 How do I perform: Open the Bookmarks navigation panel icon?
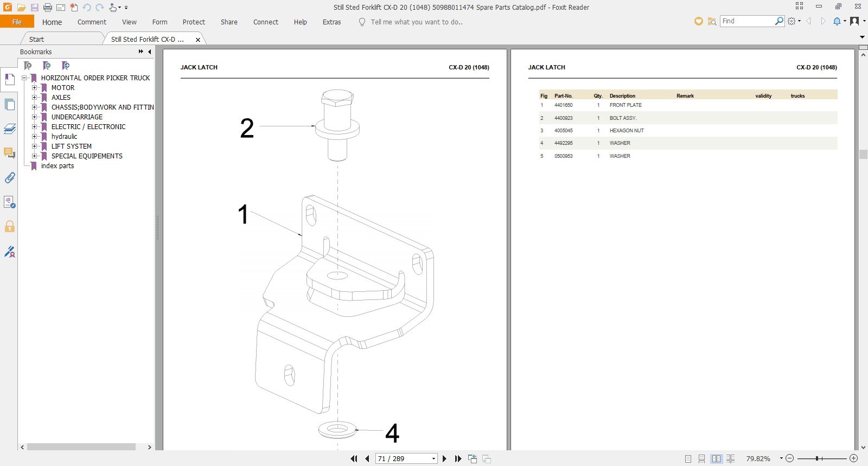9,80
